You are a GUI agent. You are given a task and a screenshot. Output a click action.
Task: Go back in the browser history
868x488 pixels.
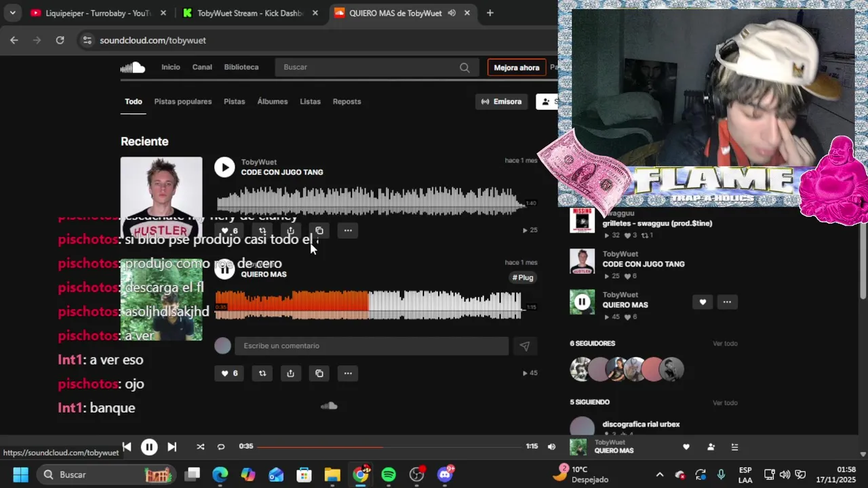(x=14, y=40)
